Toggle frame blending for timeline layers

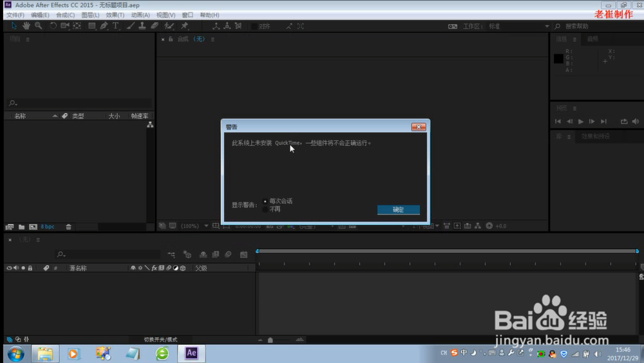[215, 255]
